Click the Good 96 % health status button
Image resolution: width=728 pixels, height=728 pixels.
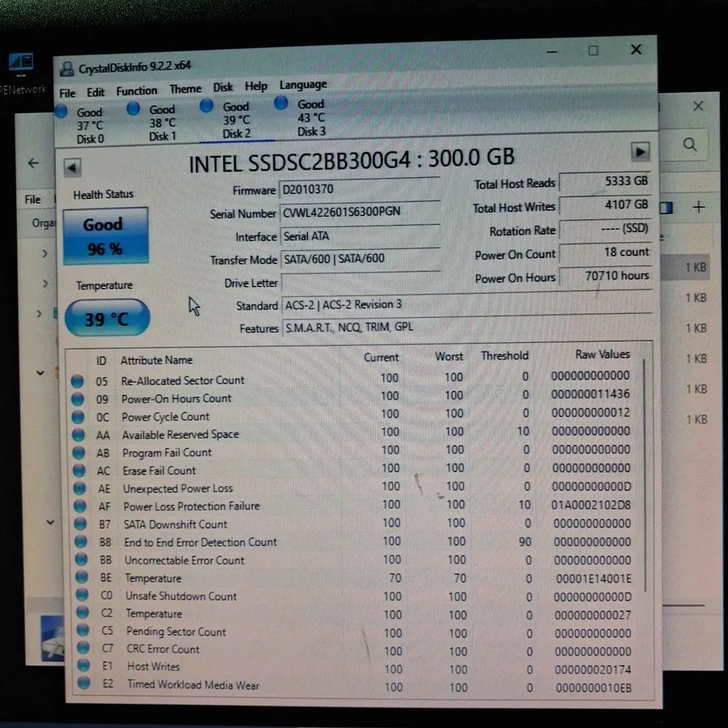(105, 236)
